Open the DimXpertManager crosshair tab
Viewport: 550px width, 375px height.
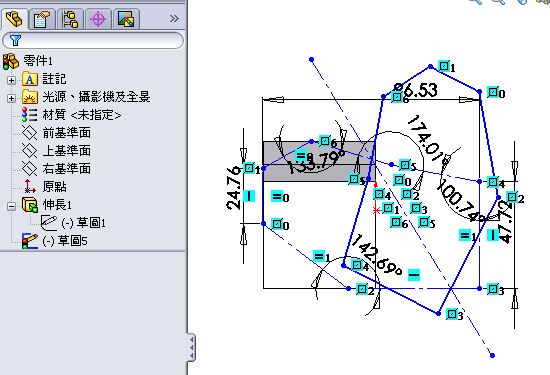[x=98, y=19]
